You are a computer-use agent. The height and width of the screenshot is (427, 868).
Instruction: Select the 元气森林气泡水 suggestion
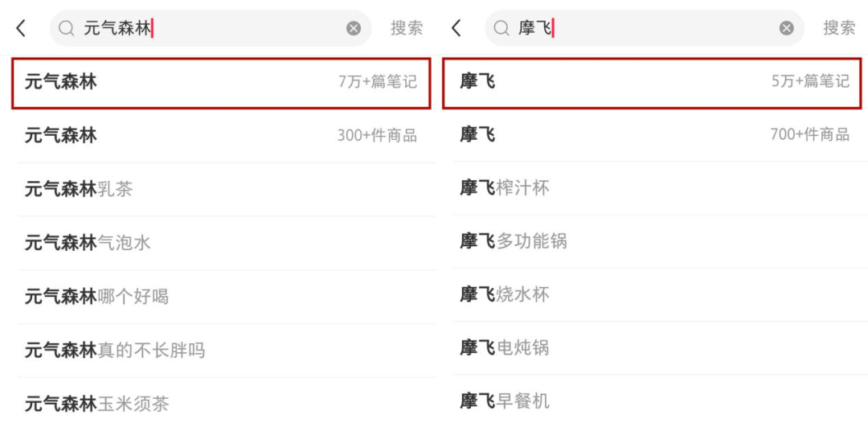pos(221,243)
